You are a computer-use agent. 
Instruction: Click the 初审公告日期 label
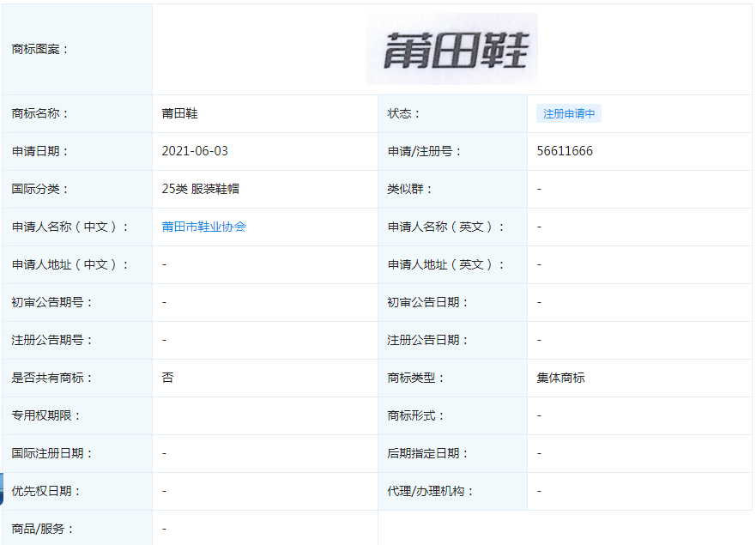[427, 302]
